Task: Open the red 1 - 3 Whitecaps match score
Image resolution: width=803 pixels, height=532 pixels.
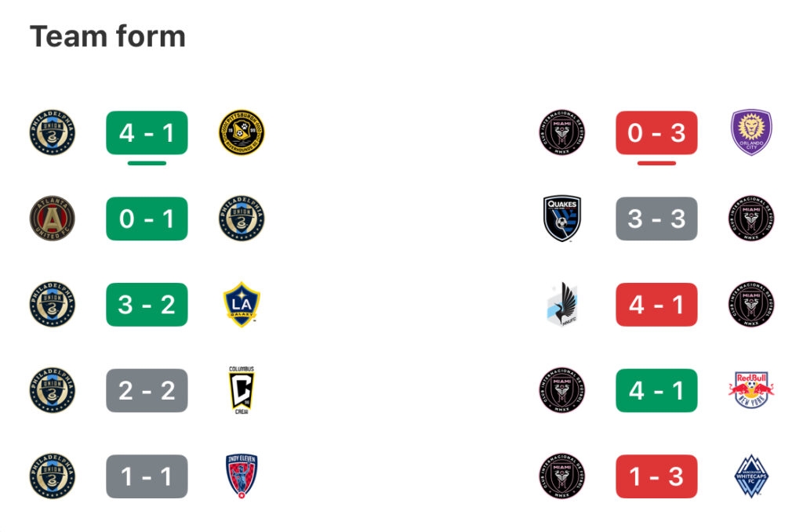Action: tap(656, 476)
